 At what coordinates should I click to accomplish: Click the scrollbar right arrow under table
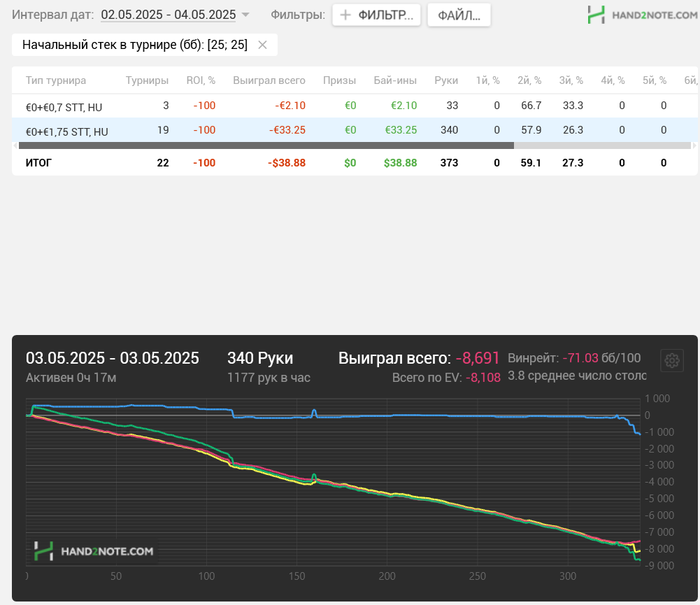694,146
